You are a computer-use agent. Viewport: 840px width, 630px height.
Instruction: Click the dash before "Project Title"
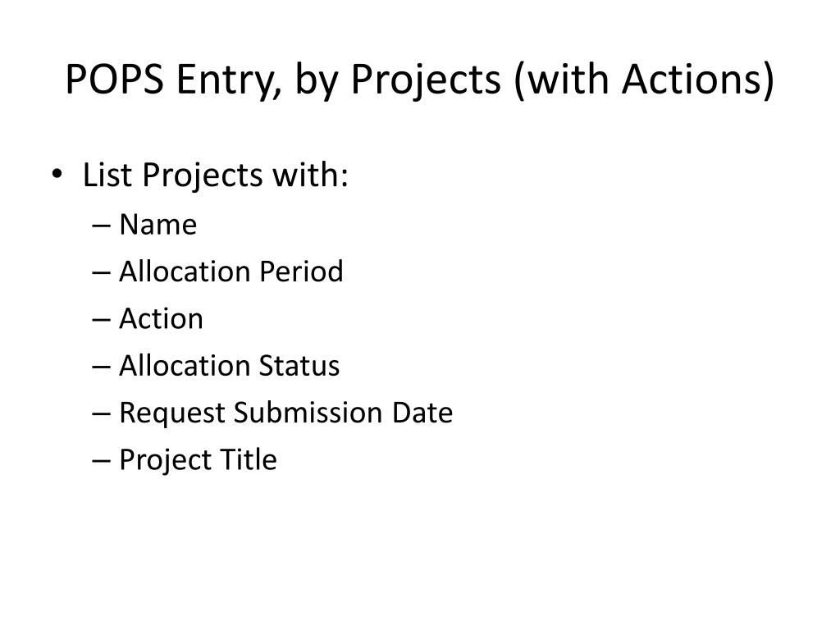[101, 461]
